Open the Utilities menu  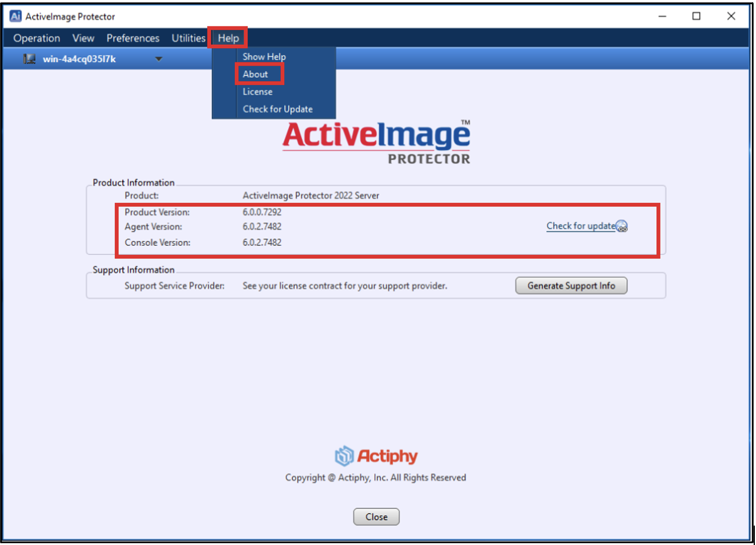(188, 38)
